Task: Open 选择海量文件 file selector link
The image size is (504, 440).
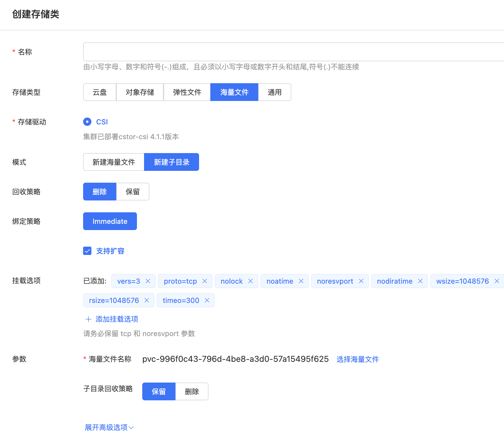Action: click(x=358, y=359)
